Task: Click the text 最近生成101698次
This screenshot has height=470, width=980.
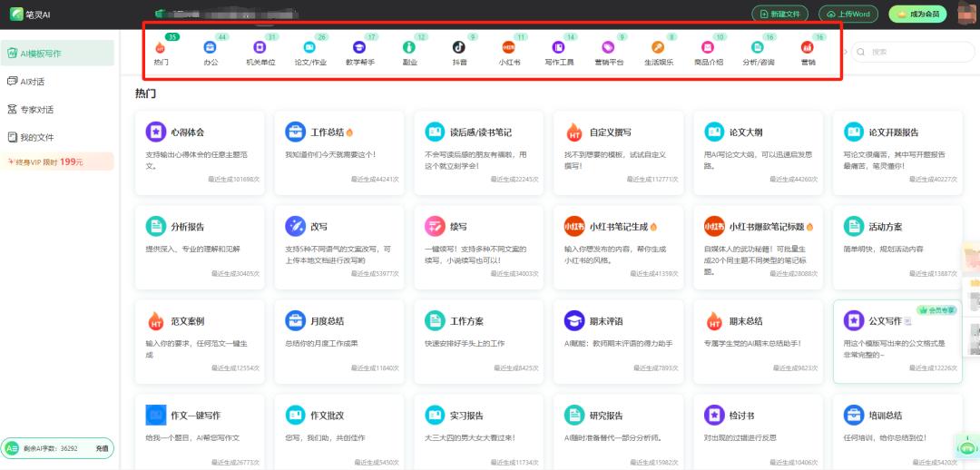Action: pyautogui.click(x=234, y=179)
